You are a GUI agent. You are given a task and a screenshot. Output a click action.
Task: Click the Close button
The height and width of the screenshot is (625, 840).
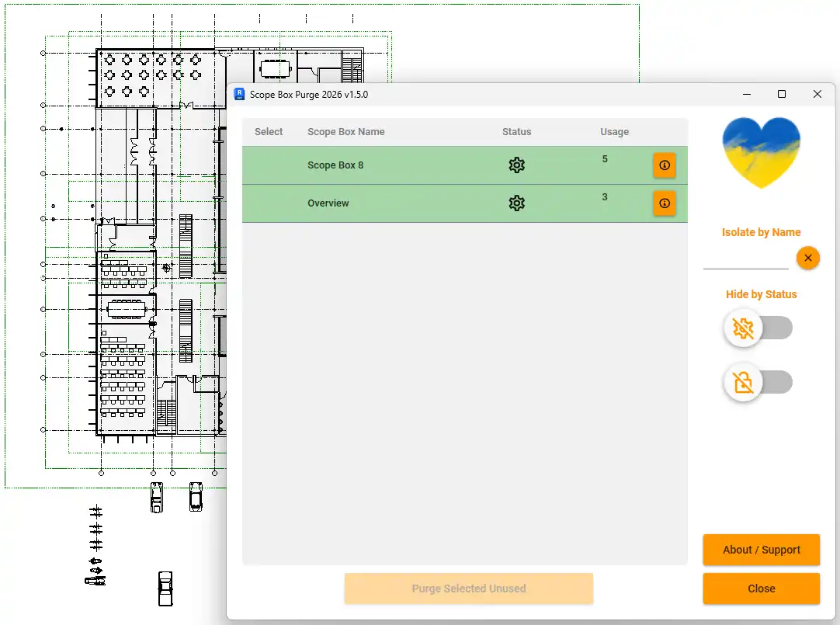tap(762, 588)
